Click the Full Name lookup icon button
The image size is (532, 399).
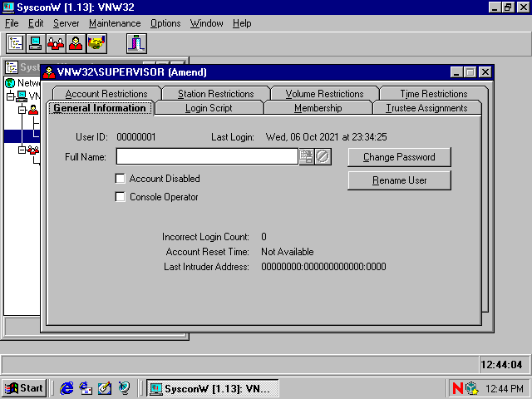click(x=307, y=157)
